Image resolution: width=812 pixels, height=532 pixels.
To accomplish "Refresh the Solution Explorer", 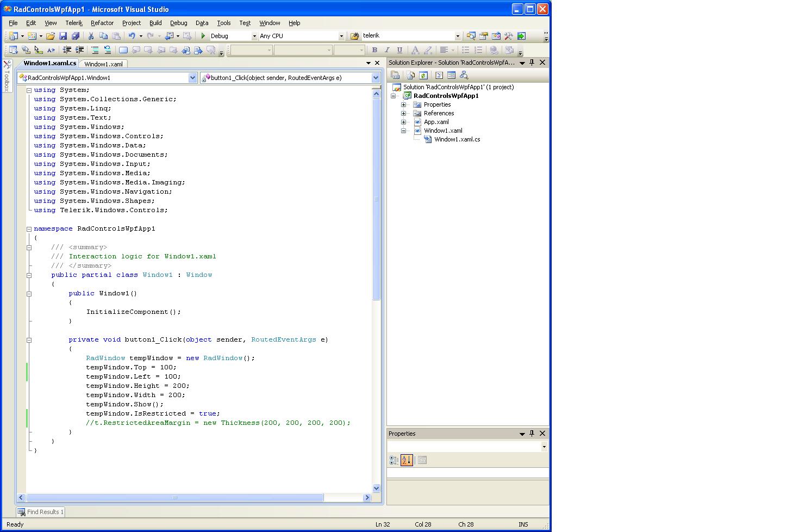I will [423, 75].
